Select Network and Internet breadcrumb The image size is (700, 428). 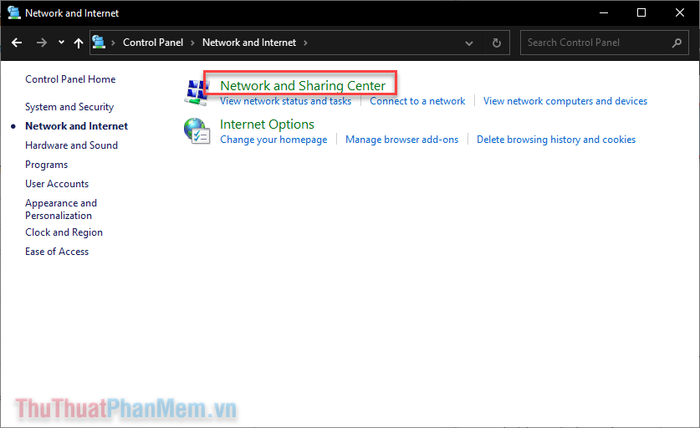pos(249,42)
